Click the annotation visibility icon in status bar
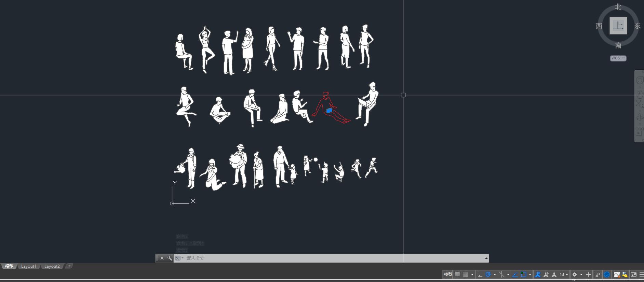 tap(538, 274)
